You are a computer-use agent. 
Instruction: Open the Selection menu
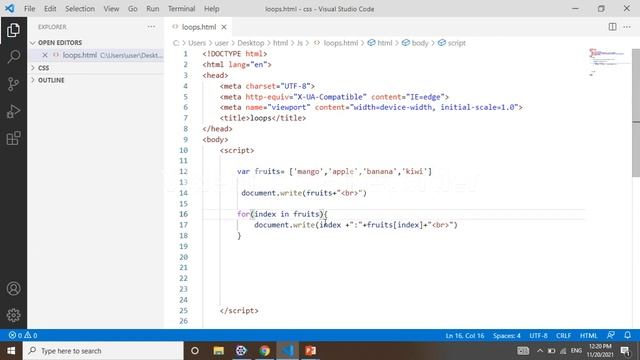(x=80, y=9)
